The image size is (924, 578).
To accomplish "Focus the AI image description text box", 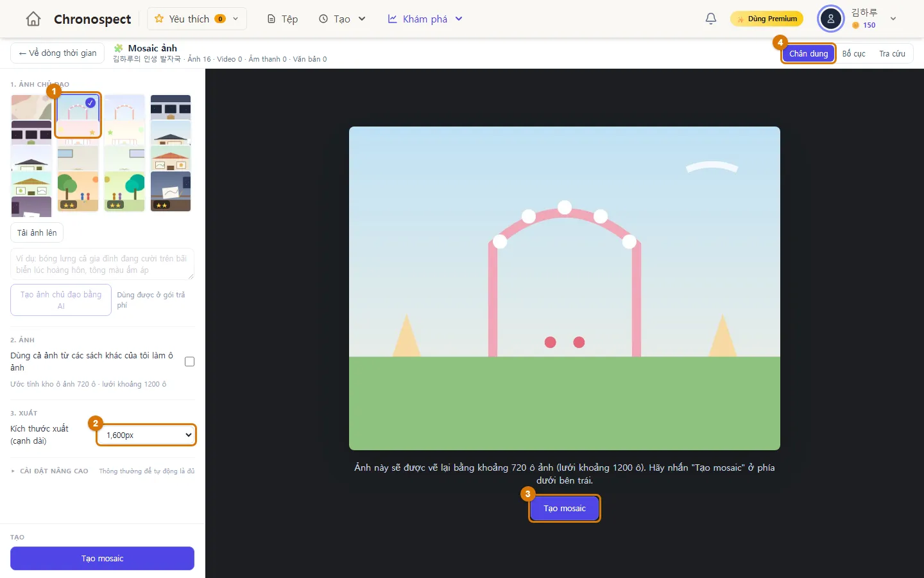I will [103, 264].
